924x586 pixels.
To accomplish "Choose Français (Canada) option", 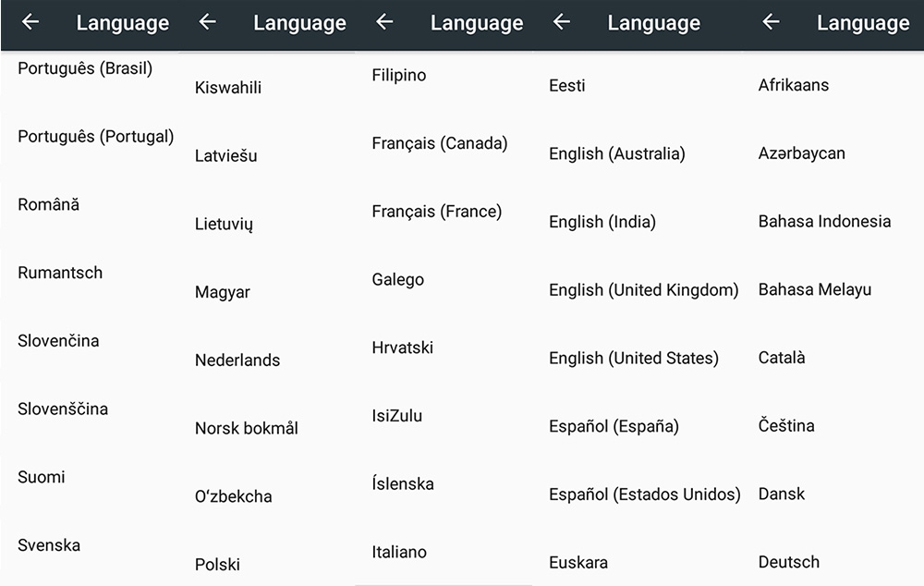I will (x=440, y=143).
